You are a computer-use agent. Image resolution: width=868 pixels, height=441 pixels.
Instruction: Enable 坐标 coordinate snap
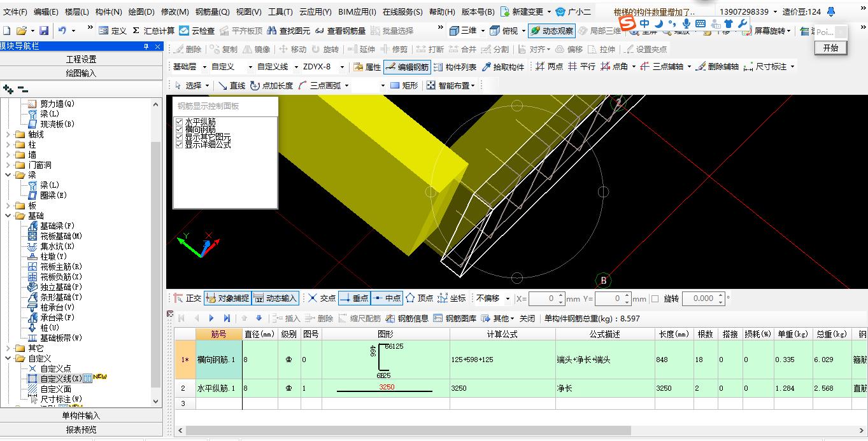[452, 298]
